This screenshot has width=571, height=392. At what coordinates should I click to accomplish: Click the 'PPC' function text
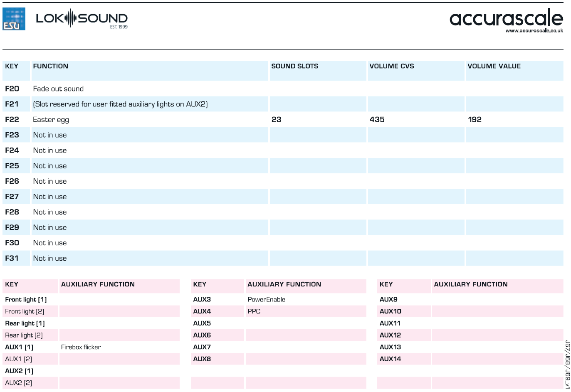coord(254,311)
